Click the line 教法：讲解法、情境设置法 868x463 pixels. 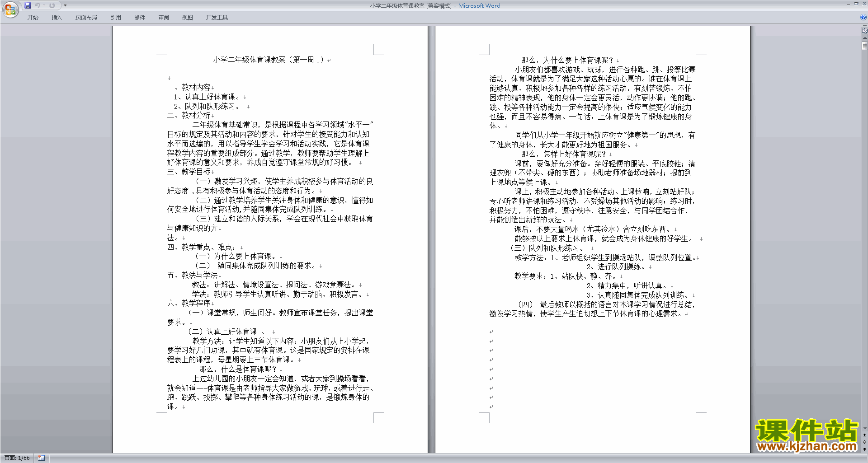tap(274, 285)
